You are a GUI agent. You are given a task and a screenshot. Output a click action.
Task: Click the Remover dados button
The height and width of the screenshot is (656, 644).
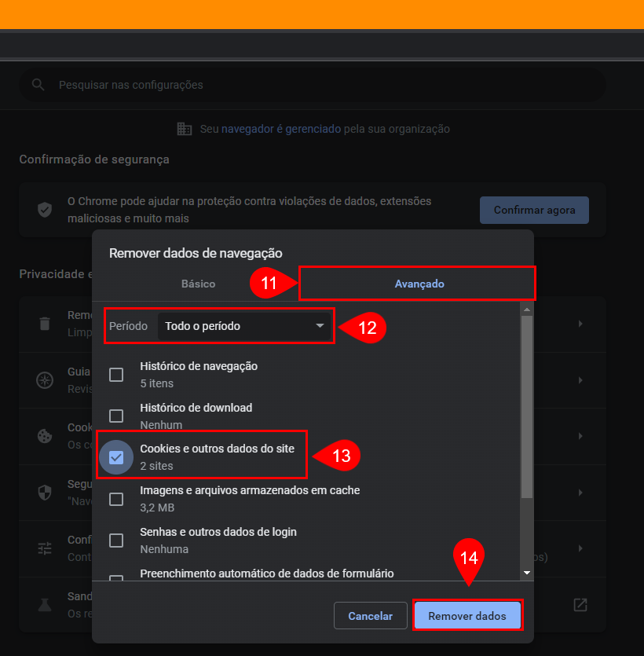tap(467, 616)
